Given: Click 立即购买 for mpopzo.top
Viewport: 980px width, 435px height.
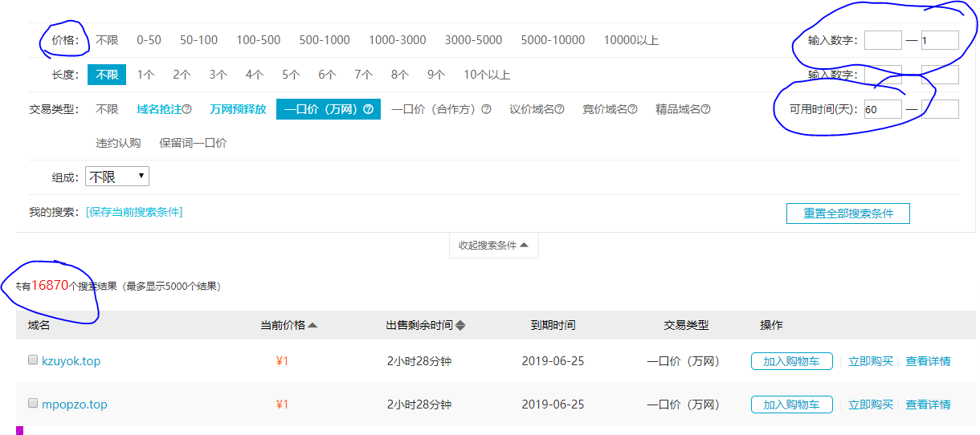Looking at the screenshot, I should (x=871, y=405).
